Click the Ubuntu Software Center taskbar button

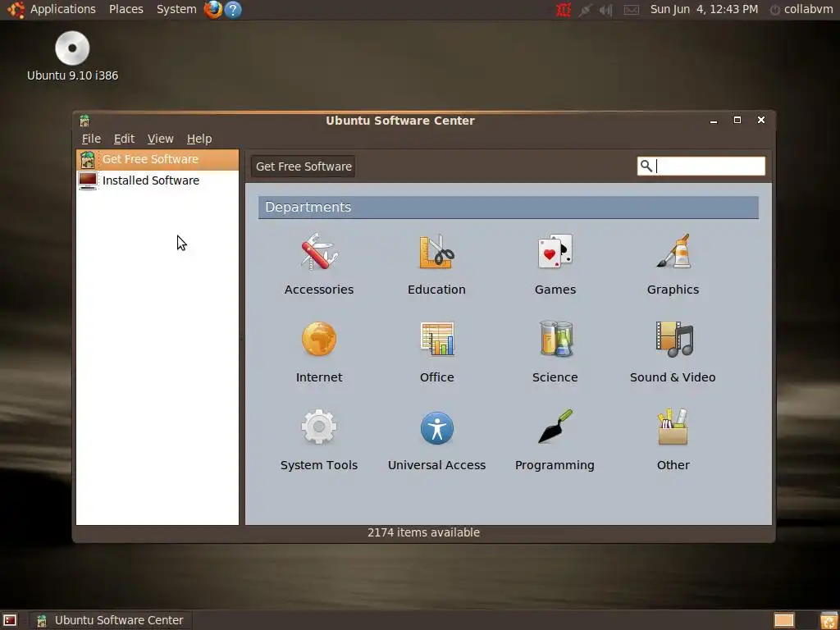tap(111, 620)
